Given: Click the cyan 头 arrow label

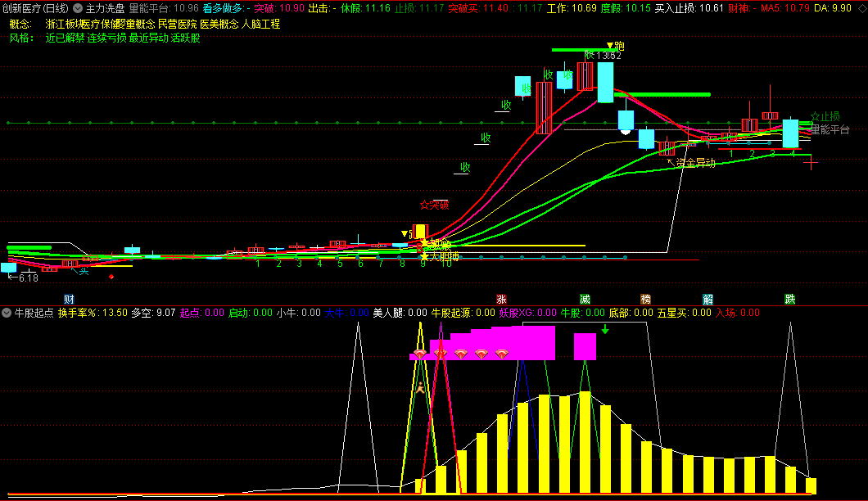Looking at the screenshot, I should tap(80, 270).
